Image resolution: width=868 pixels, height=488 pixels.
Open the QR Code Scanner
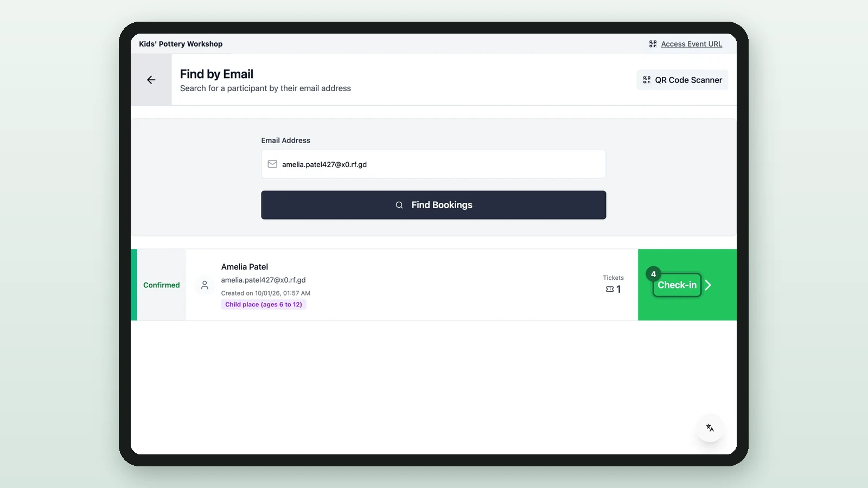coord(682,80)
